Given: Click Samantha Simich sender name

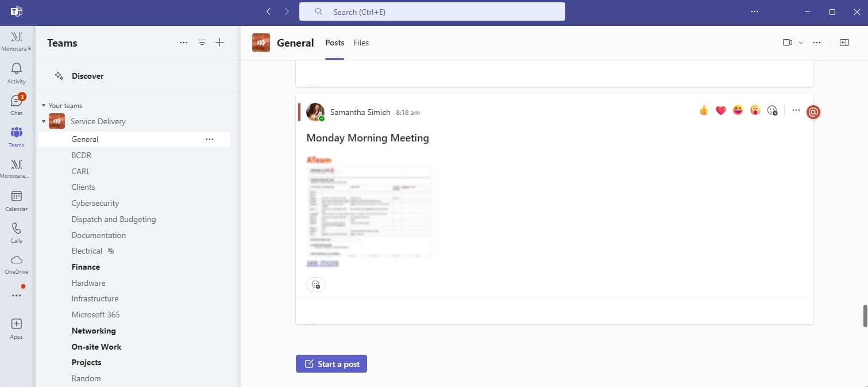Looking at the screenshot, I should (360, 112).
